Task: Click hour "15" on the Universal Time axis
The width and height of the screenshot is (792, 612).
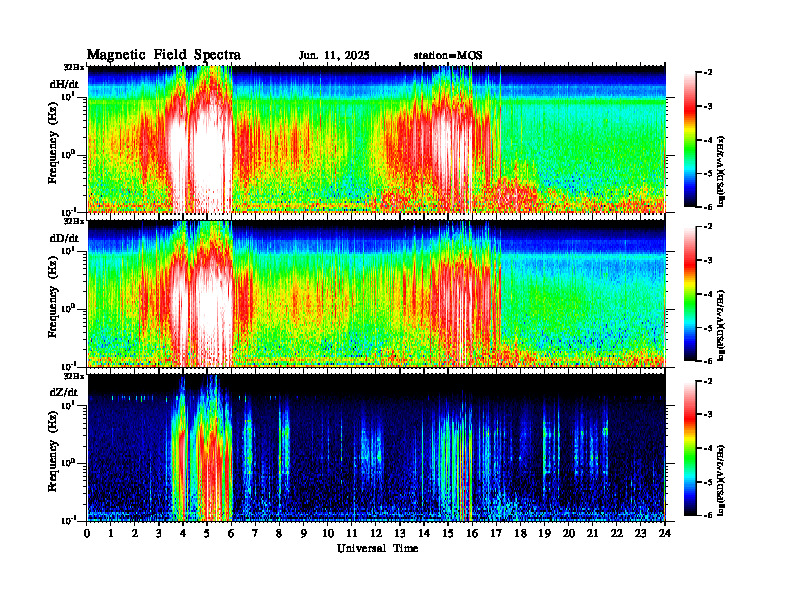Action: coord(448,533)
